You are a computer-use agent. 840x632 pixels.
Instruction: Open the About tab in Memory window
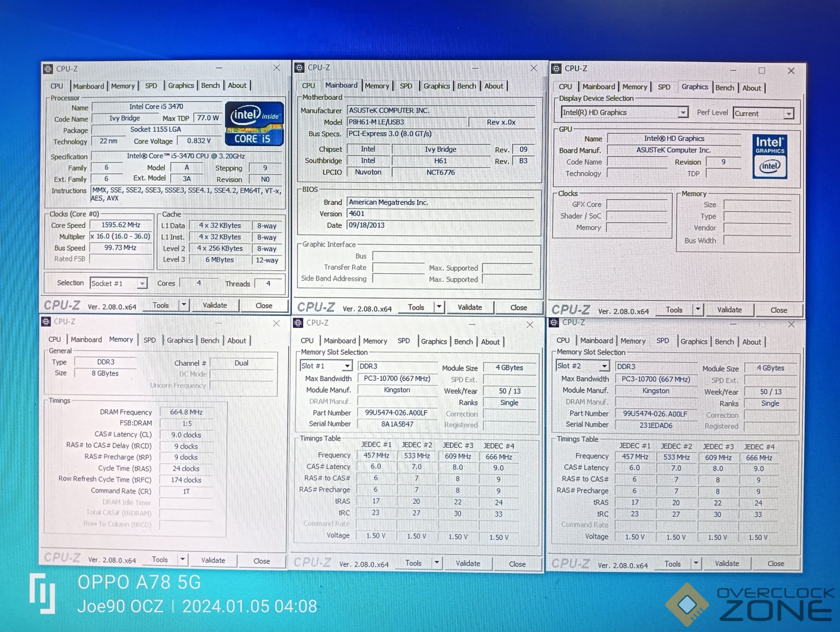pyautogui.click(x=237, y=341)
